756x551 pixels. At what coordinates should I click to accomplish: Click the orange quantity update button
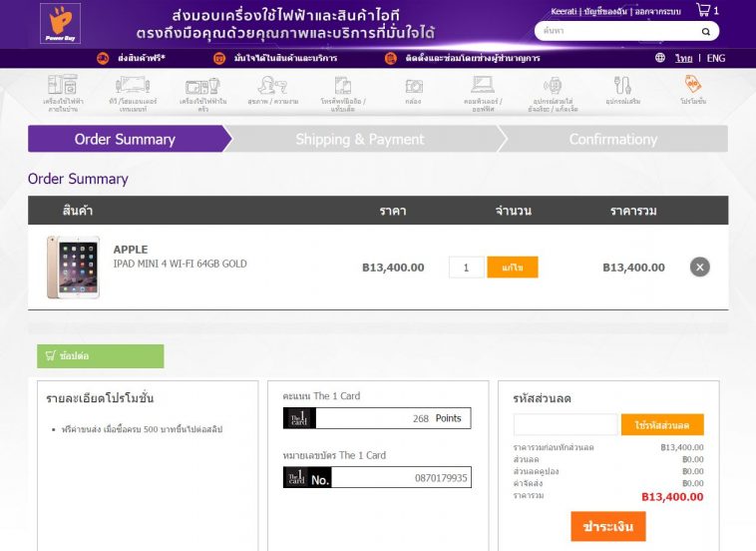pyautogui.click(x=513, y=268)
